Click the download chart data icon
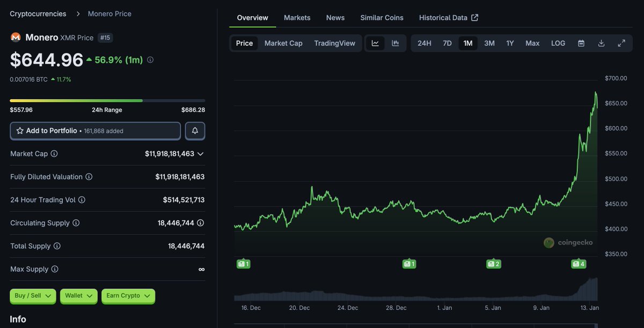 [x=602, y=43]
